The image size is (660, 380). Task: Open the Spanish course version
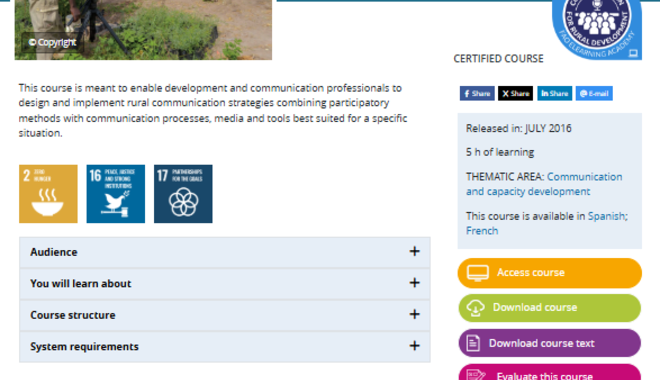pyautogui.click(x=606, y=216)
